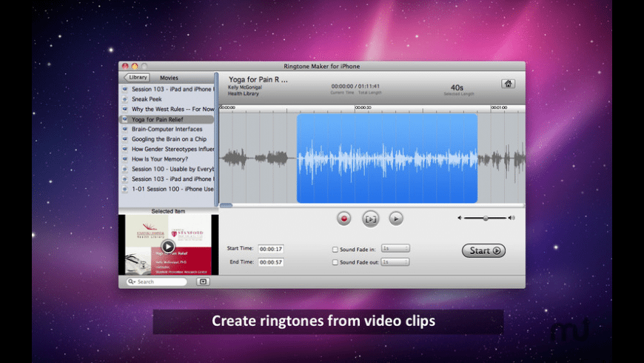Click the 40s selected length value
The width and height of the screenshot is (644, 363).
tap(457, 87)
